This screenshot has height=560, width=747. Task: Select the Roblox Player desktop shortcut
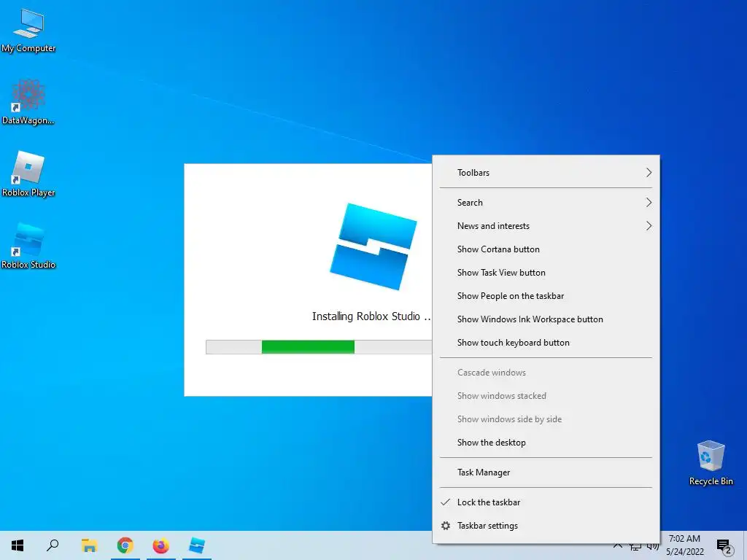[28, 174]
